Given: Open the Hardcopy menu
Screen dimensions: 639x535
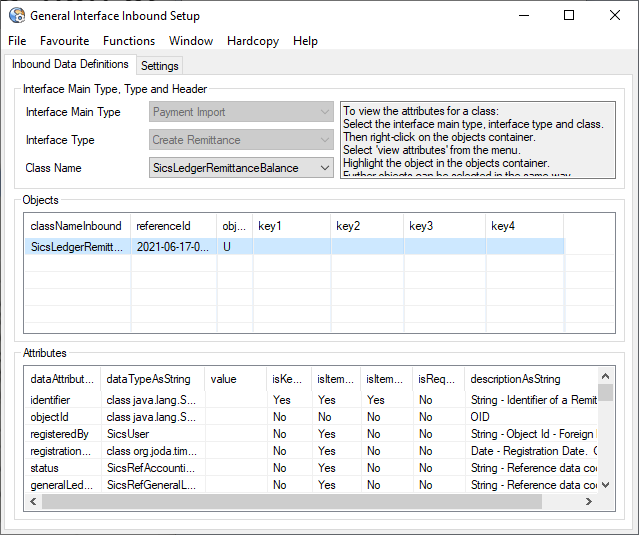Looking at the screenshot, I should (x=253, y=41).
